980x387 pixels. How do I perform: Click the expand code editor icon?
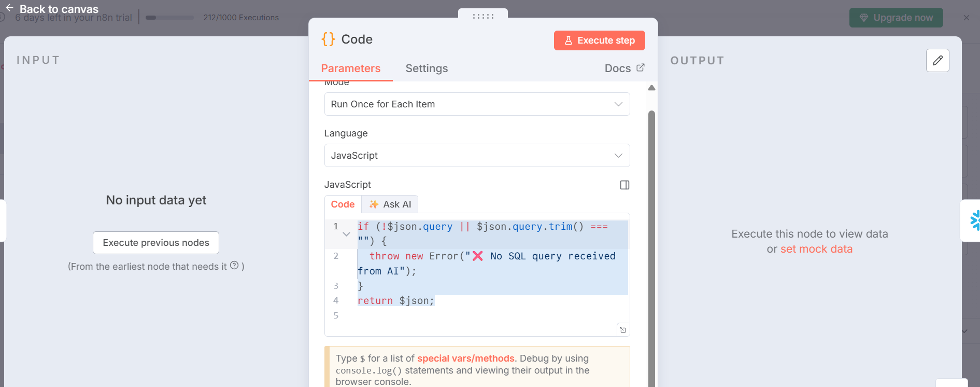(623, 330)
